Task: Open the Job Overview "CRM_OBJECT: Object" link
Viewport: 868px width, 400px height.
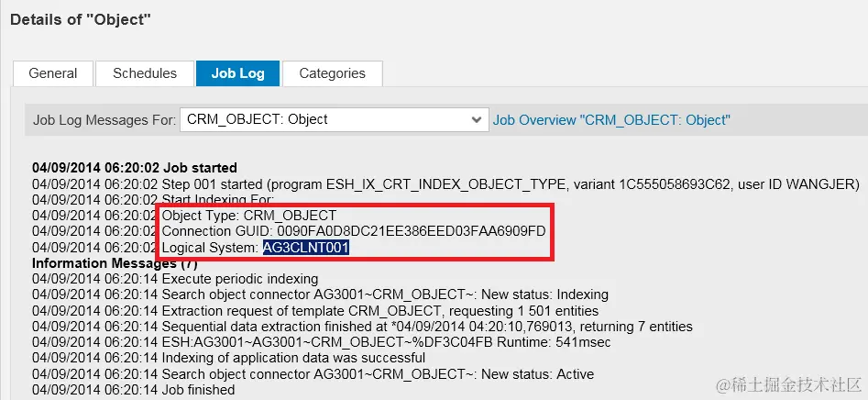Action: click(x=611, y=119)
